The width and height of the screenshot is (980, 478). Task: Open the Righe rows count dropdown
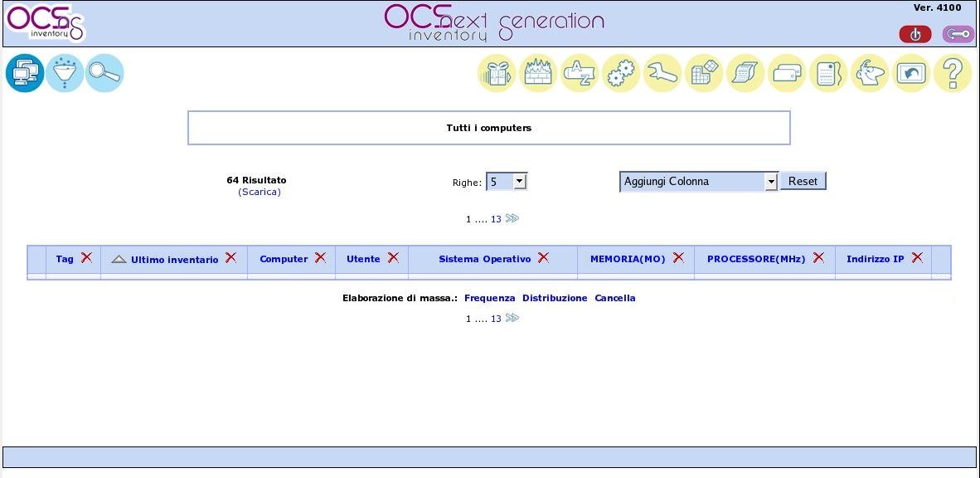(x=507, y=181)
